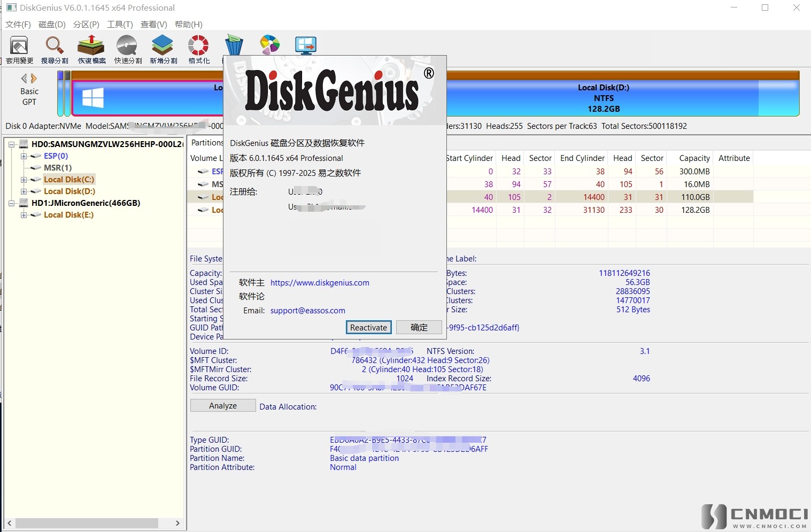Click the ESP row partition icon in table

[x=203, y=172]
